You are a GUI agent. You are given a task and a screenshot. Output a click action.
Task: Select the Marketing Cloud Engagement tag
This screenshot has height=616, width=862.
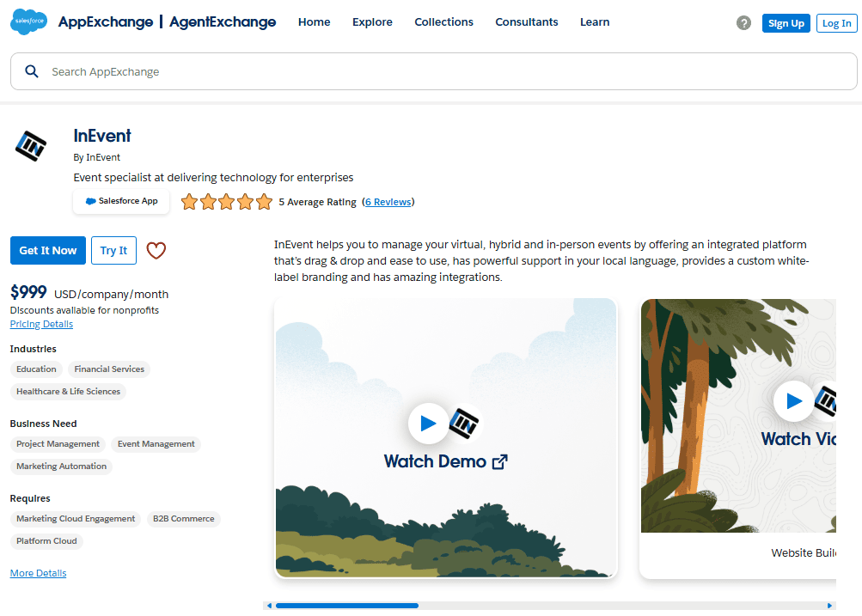(76, 519)
